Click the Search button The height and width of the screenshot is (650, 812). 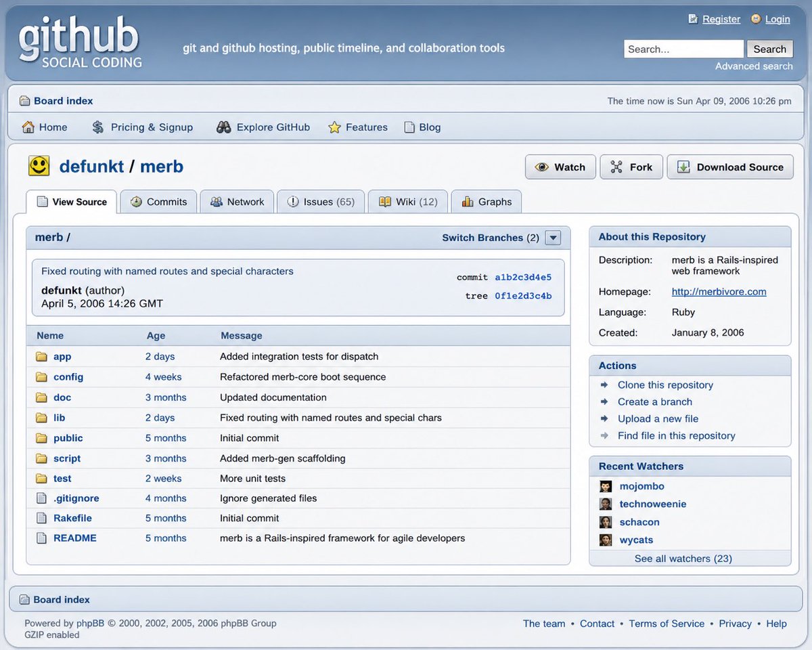[769, 49]
